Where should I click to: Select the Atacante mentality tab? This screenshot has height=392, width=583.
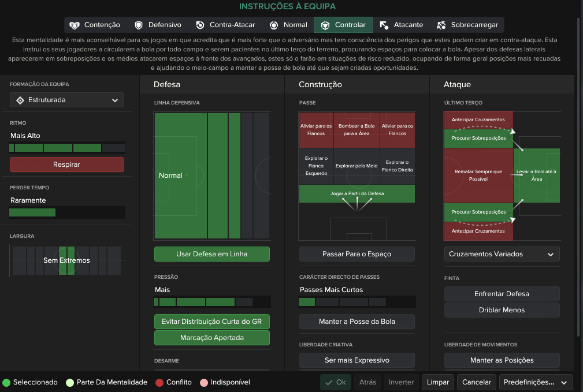pyautogui.click(x=401, y=25)
